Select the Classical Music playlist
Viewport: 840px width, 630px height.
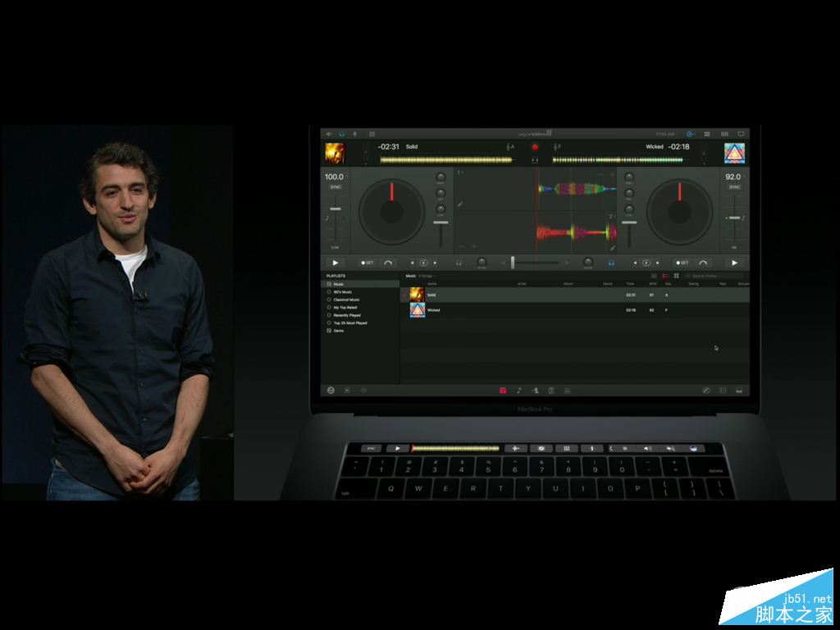[360, 300]
